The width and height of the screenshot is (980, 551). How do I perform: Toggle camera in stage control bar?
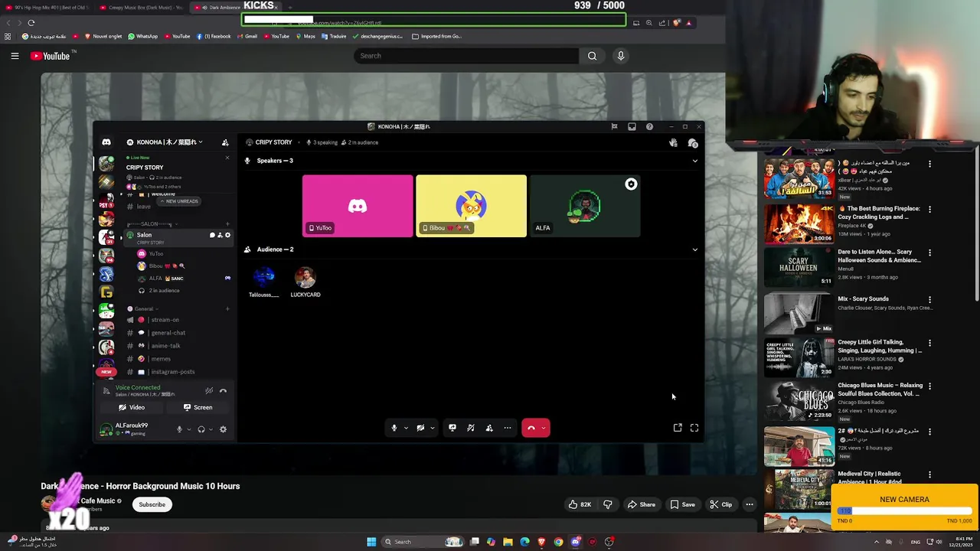click(420, 428)
